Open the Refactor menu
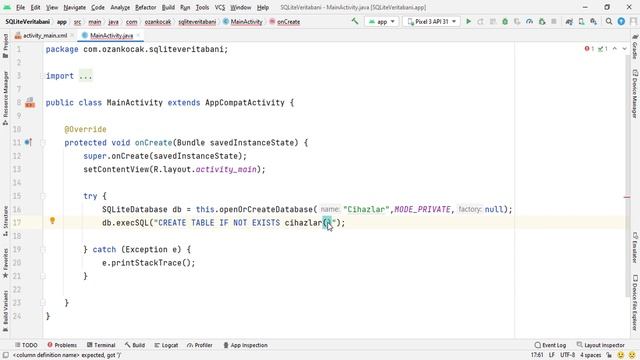Image resolution: width=640 pixels, height=360 pixels. click(146, 7)
